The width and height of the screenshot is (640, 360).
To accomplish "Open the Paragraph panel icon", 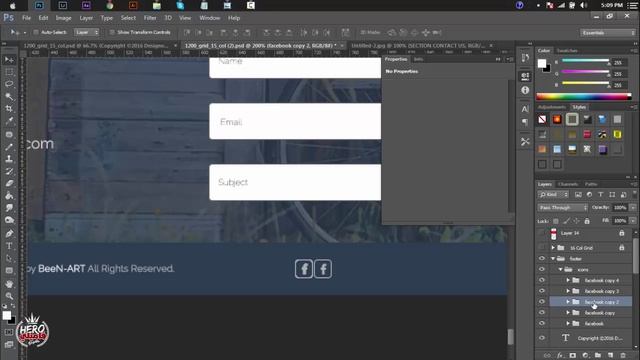I will [x=525, y=122].
